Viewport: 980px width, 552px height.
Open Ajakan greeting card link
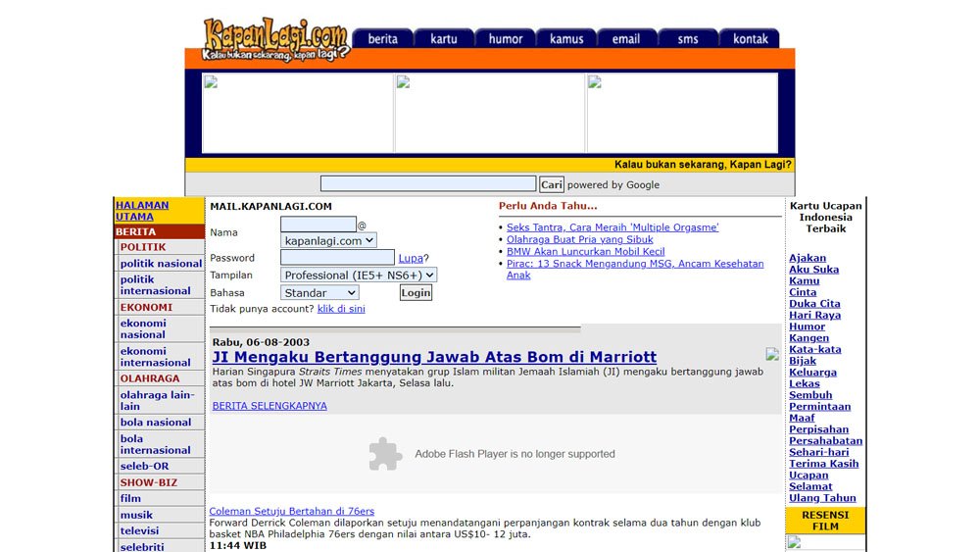(x=808, y=258)
